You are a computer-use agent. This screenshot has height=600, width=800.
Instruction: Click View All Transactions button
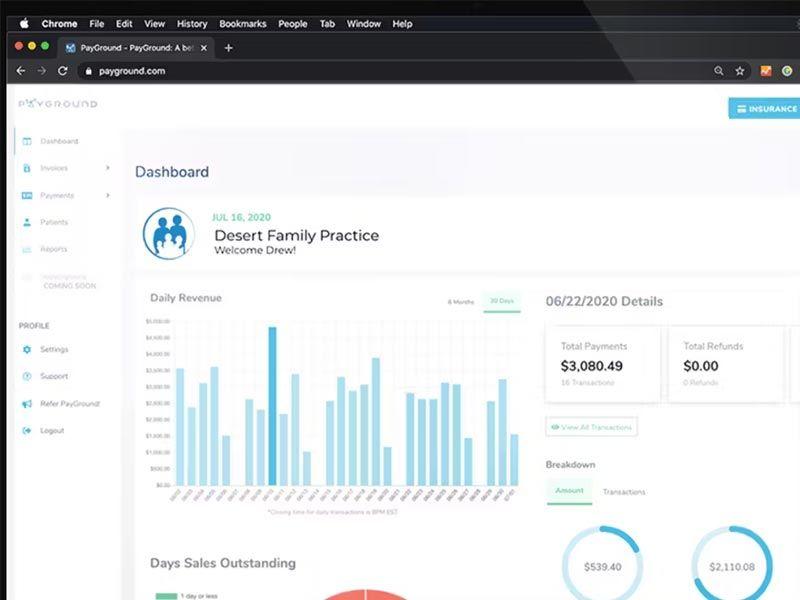point(591,427)
